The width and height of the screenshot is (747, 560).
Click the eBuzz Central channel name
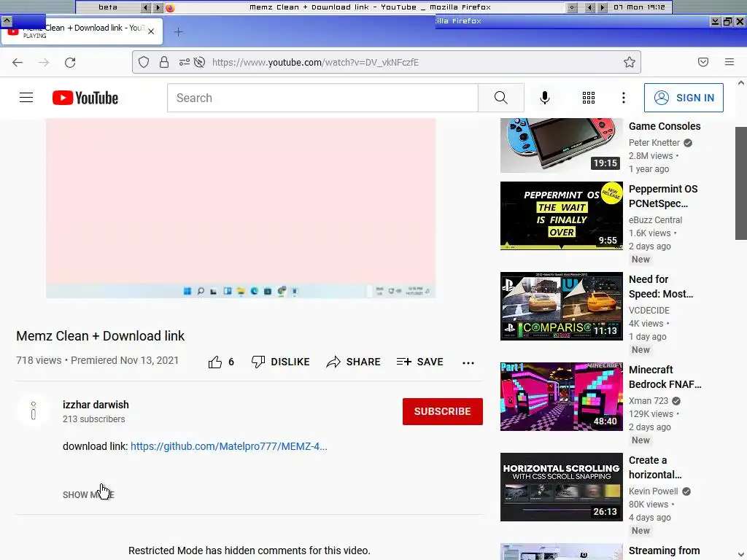click(655, 220)
